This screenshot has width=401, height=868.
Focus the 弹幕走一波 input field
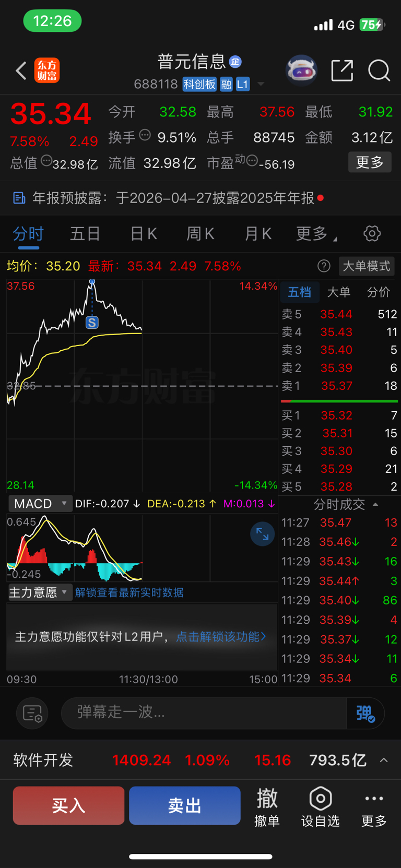click(x=204, y=713)
